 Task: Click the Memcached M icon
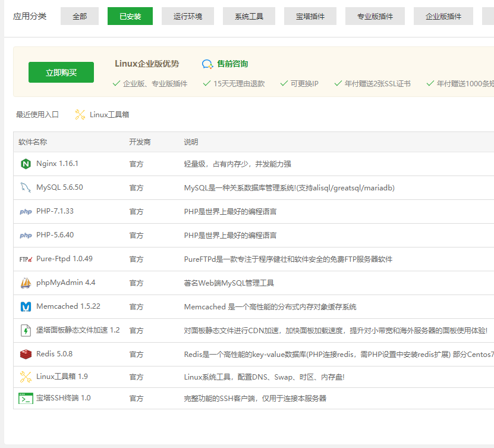coord(26,306)
